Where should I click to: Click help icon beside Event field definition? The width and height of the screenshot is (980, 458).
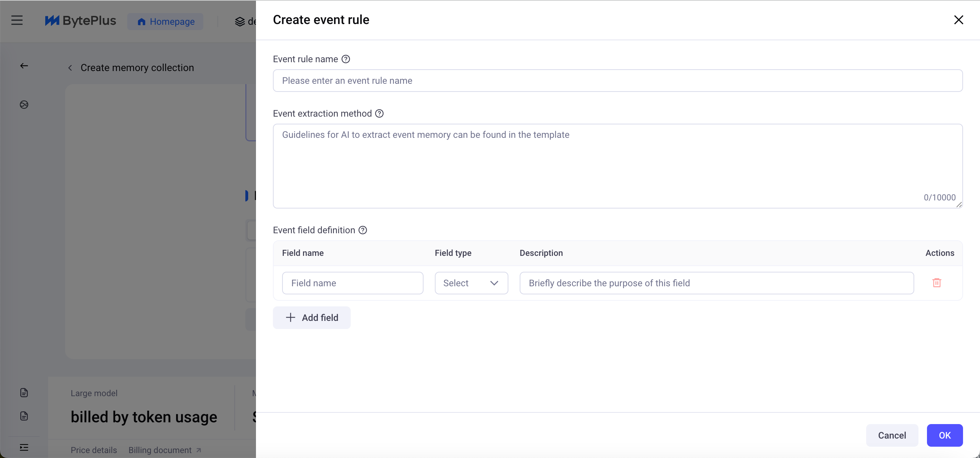click(363, 230)
